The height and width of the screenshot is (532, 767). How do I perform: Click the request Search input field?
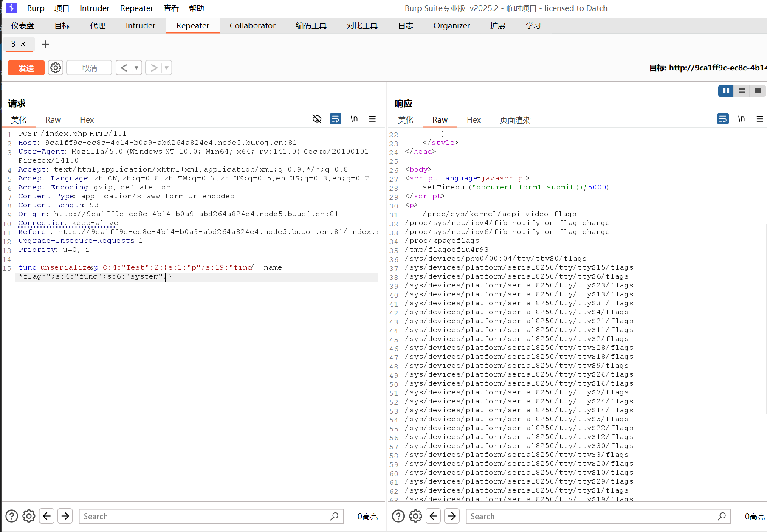(211, 516)
